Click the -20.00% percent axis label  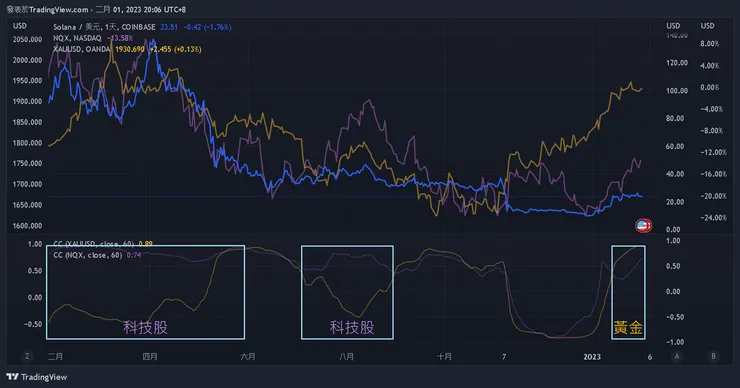(x=714, y=196)
